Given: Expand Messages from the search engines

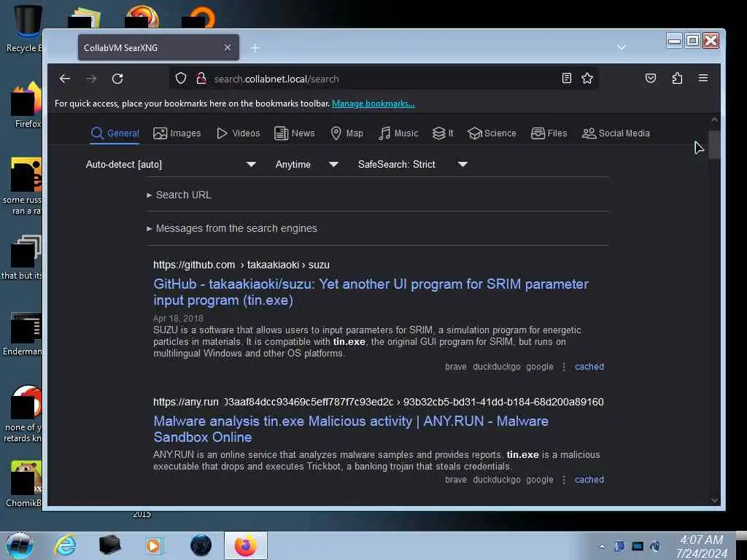Looking at the screenshot, I should click(x=236, y=228).
